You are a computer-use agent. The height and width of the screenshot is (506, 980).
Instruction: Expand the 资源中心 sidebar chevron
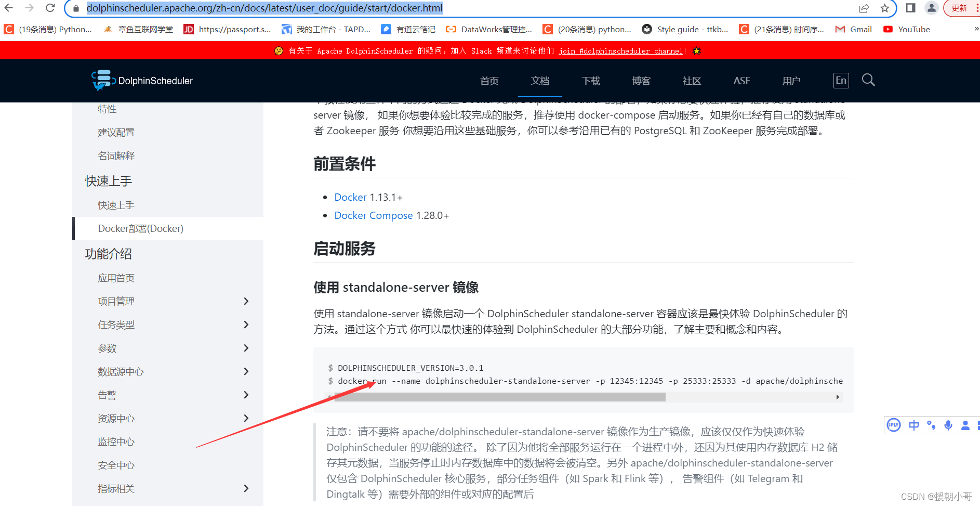[246, 418]
